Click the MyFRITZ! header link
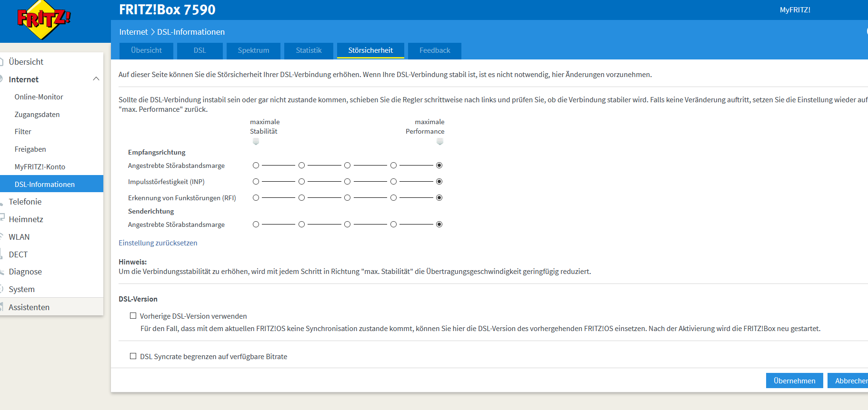 (x=795, y=10)
